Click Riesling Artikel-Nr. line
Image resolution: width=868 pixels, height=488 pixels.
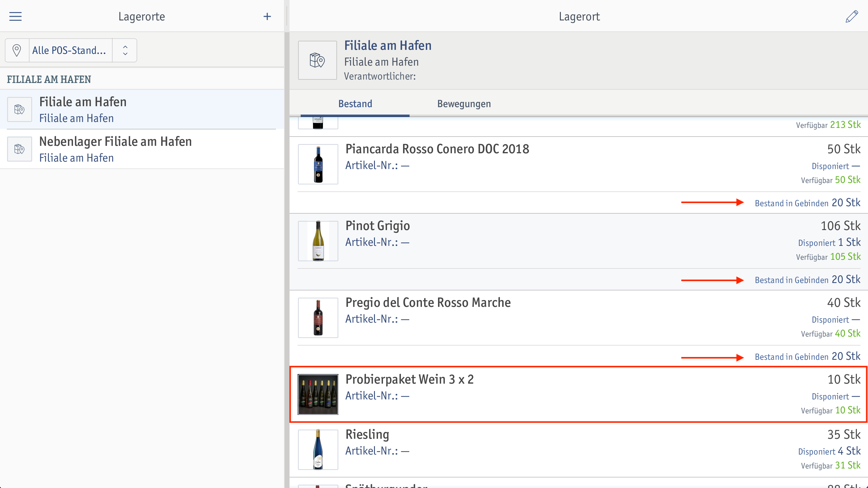(377, 451)
